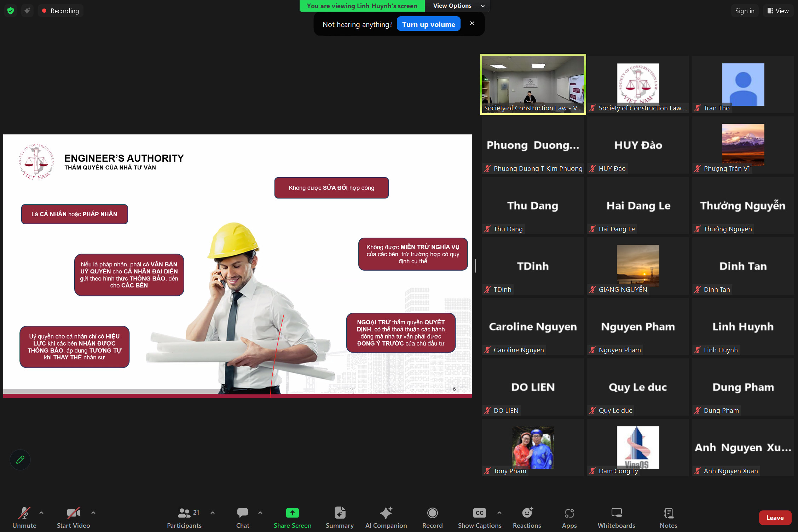The height and width of the screenshot is (532, 798).
Task: Open the Chat panel icon
Action: [243, 513]
